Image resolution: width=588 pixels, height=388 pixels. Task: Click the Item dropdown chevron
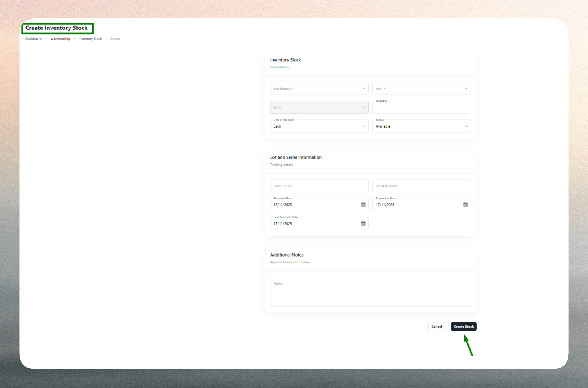(x=466, y=88)
